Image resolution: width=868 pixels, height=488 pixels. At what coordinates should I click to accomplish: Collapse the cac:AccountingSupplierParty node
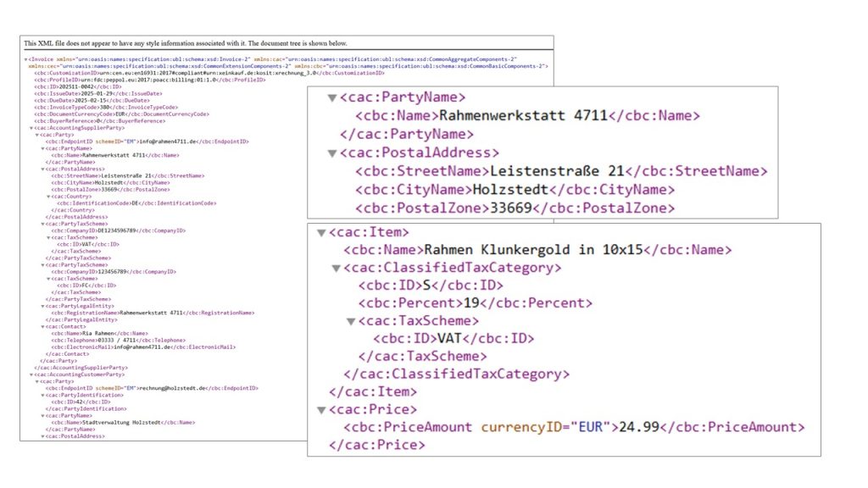click(x=31, y=128)
